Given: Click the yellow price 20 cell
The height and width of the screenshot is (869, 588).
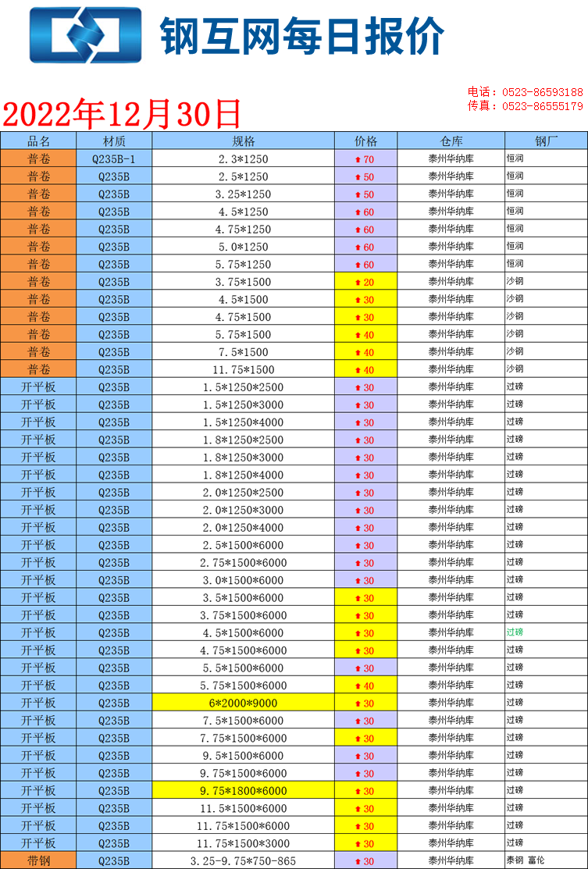Looking at the screenshot, I should pyautogui.click(x=365, y=282).
